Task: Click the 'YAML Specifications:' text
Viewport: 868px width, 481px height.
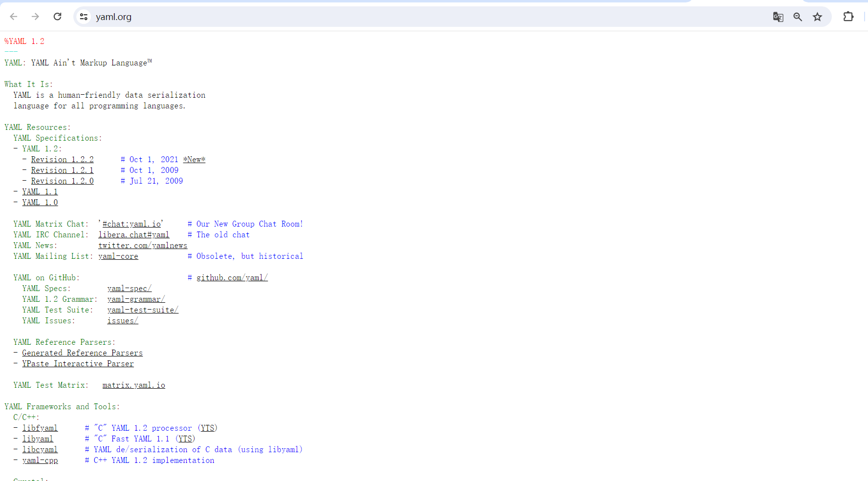Action: click(x=58, y=138)
